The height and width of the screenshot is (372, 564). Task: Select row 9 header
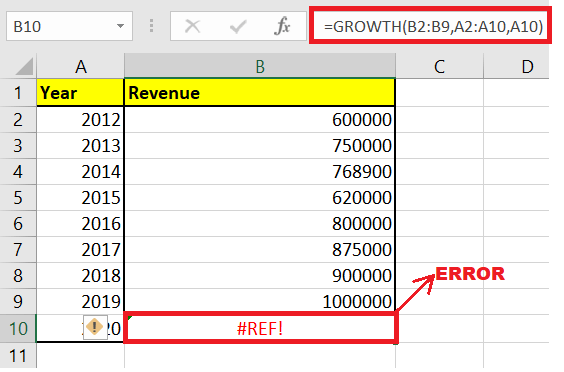point(18,301)
